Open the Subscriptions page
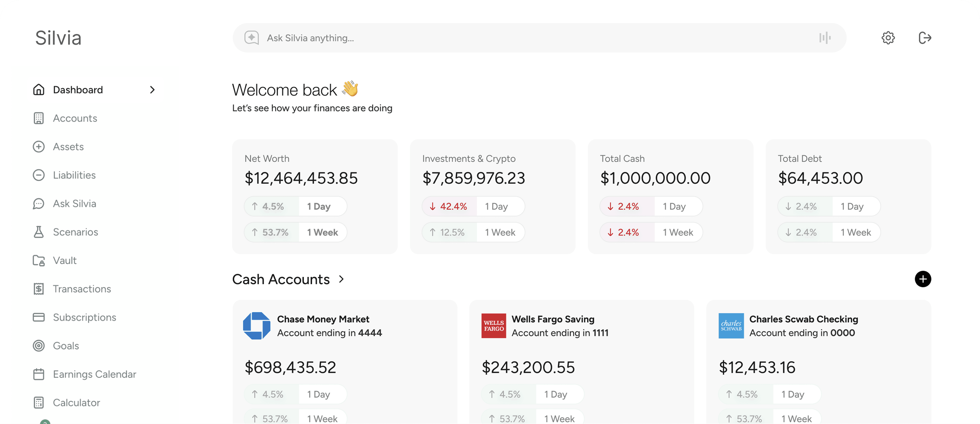The width and height of the screenshot is (980, 424). [84, 317]
